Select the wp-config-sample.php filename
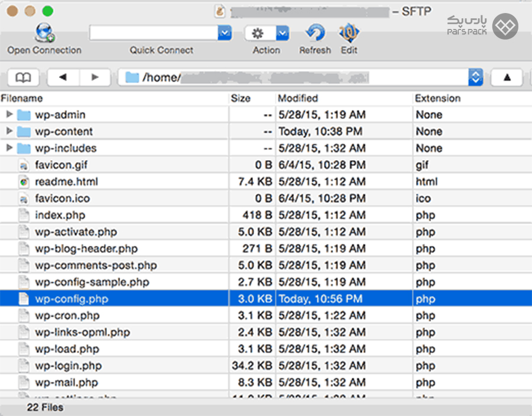 point(92,282)
